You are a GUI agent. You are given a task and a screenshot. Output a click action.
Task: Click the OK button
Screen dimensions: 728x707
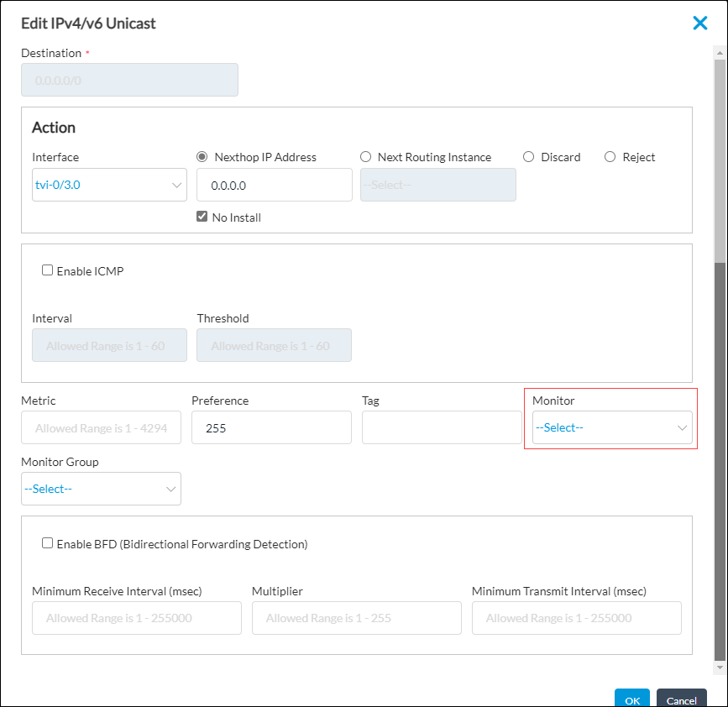coord(631,699)
